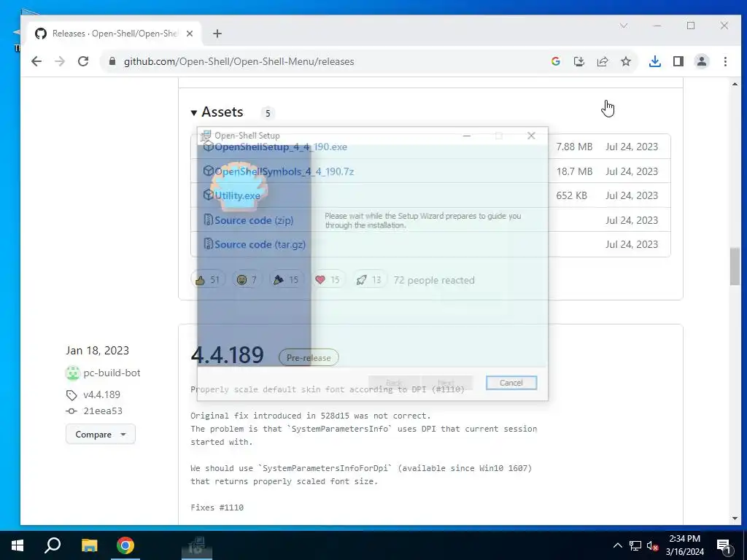Click the 7.88 MB file size text
747x560 pixels.
pos(574,147)
